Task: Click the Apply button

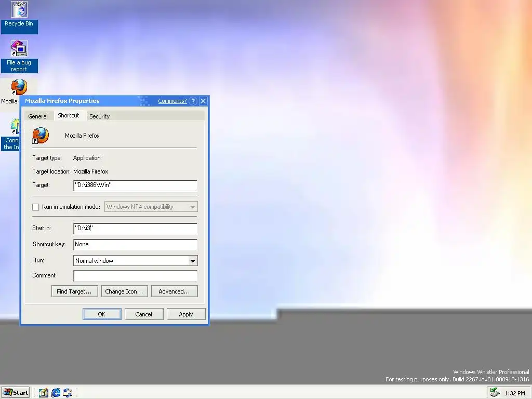Action: tap(186, 314)
